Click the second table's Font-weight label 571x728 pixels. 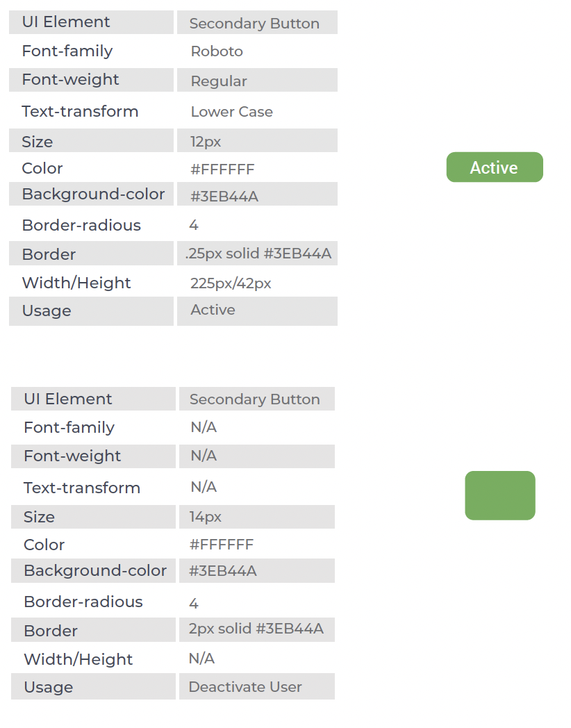[72, 456]
